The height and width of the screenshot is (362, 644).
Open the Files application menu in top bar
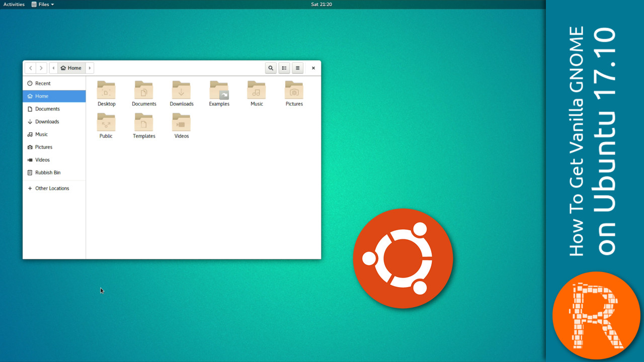click(43, 4)
